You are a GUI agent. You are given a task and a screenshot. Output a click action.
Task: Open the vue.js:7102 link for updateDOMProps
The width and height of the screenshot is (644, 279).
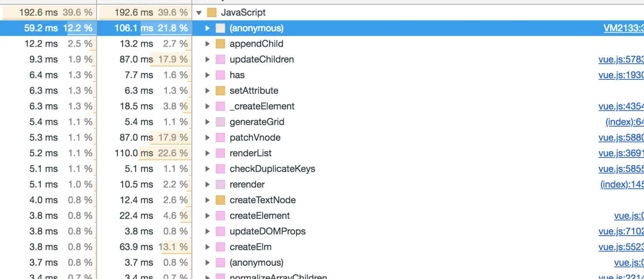[x=621, y=231]
